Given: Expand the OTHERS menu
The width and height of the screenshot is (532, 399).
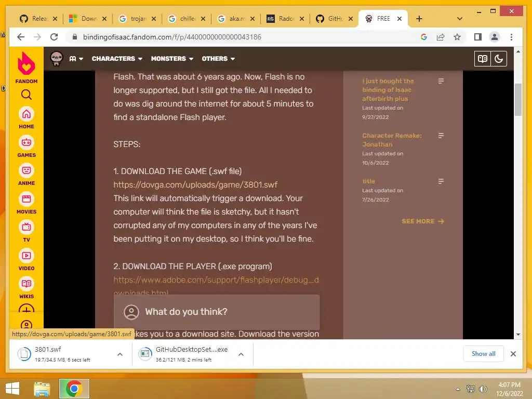Looking at the screenshot, I should (x=218, y=59).
